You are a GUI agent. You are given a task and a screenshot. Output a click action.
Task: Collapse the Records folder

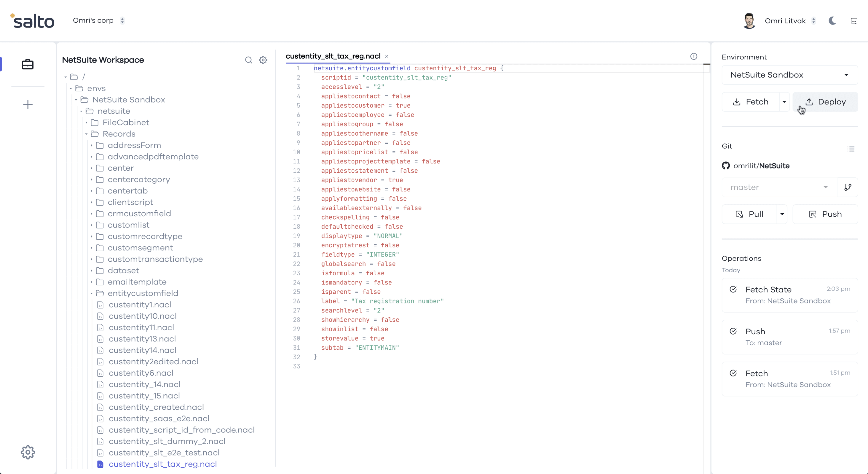[86, 134]
